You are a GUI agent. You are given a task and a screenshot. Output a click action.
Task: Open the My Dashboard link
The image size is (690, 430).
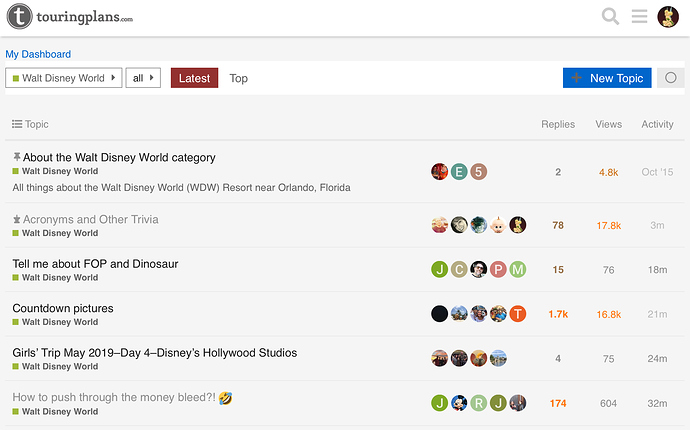38,54
